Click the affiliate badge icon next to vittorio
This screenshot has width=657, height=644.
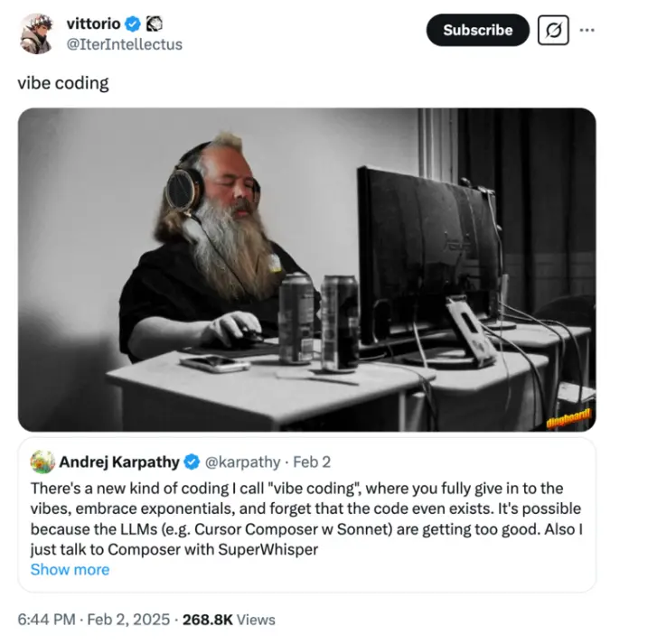point(155,23)
